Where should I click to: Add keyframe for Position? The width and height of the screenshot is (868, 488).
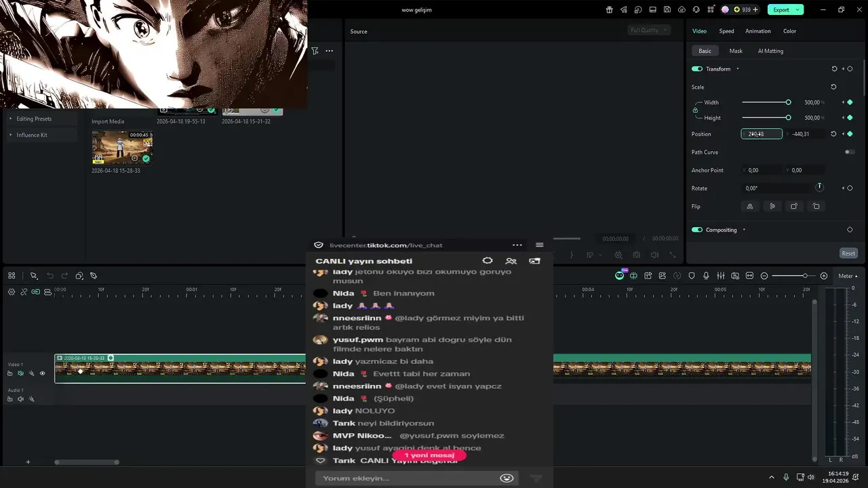point(850,134)
